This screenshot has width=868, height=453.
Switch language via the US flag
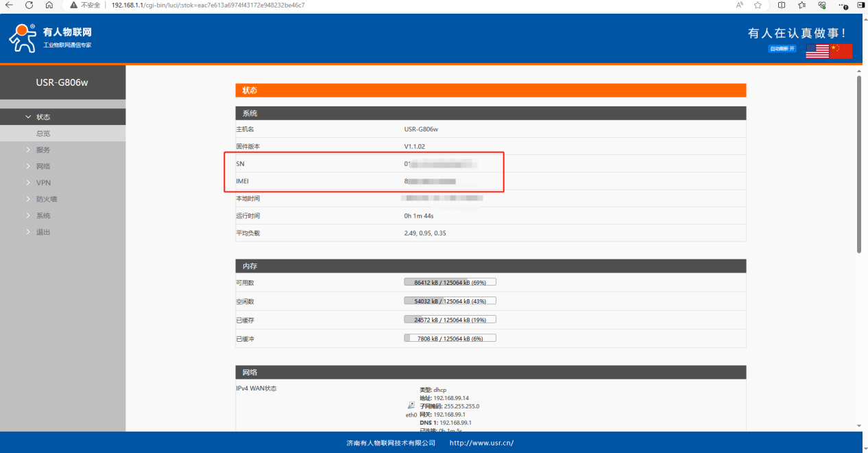817,51
